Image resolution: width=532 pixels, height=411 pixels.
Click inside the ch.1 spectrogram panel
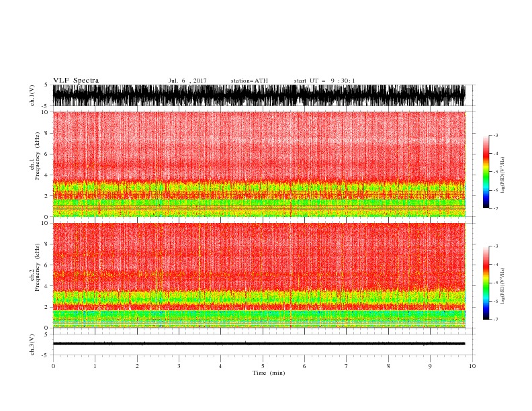259,164
